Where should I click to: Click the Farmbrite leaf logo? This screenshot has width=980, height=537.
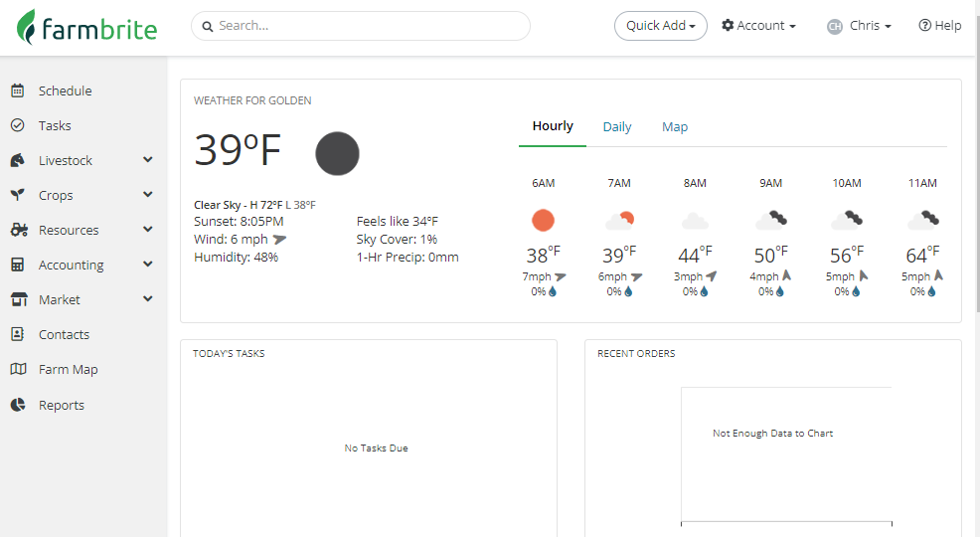point(26,27)
